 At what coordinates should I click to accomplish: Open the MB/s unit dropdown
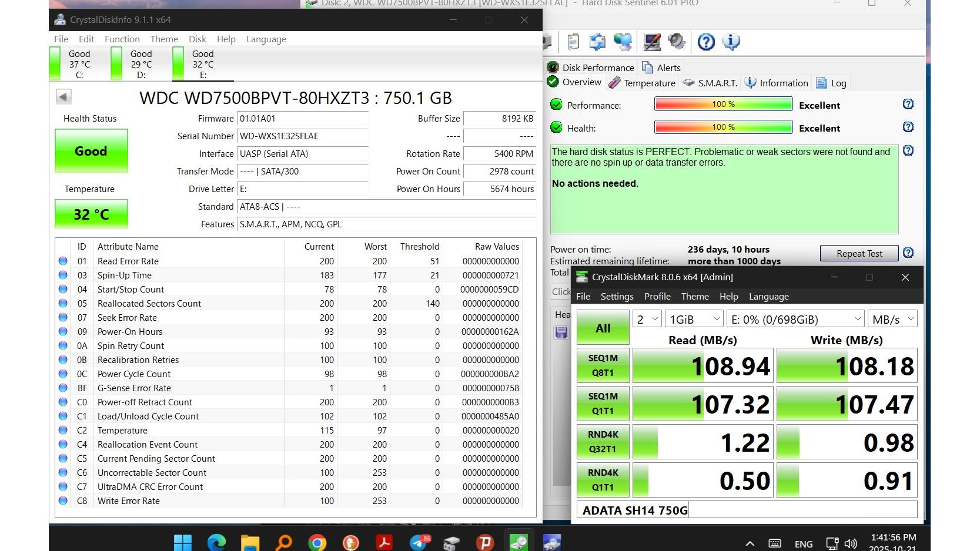pos(892,320)
